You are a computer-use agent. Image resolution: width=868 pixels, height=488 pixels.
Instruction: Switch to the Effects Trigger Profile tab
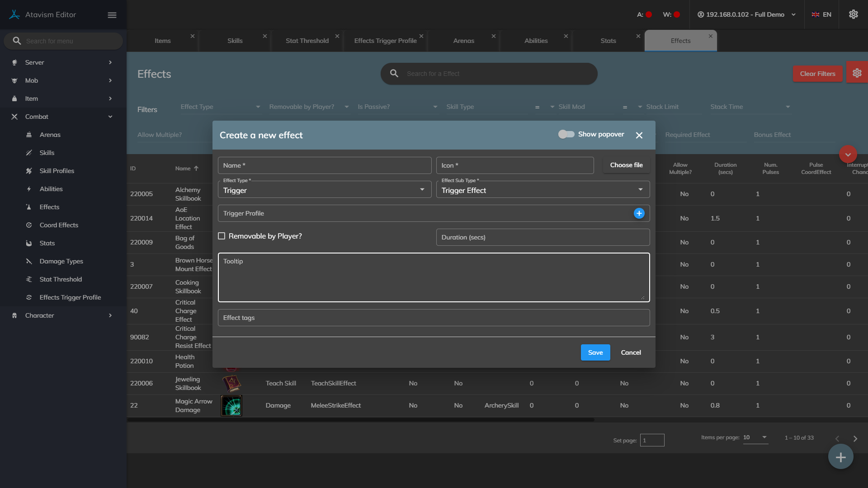click(x=385, y=41)
